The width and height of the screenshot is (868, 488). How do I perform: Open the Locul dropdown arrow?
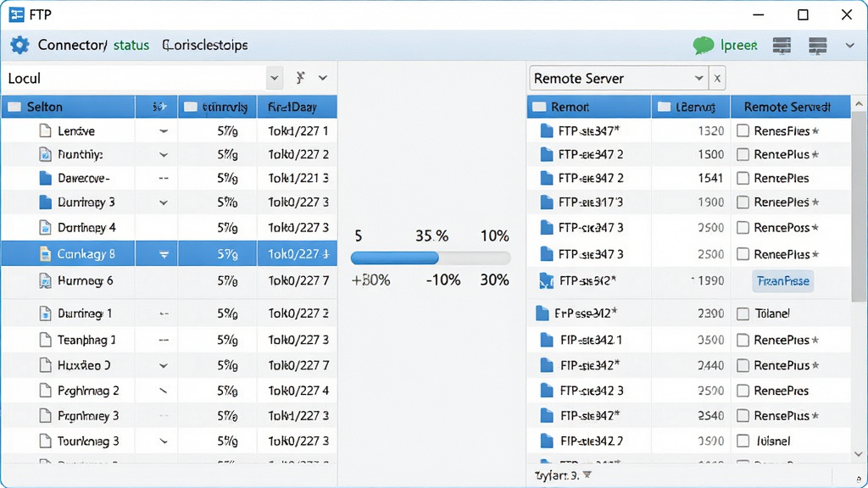point(274,78)
